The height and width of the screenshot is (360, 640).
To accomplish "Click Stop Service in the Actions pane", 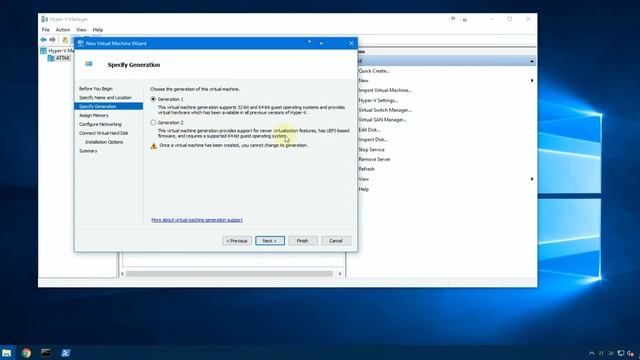I will [371, 150].
